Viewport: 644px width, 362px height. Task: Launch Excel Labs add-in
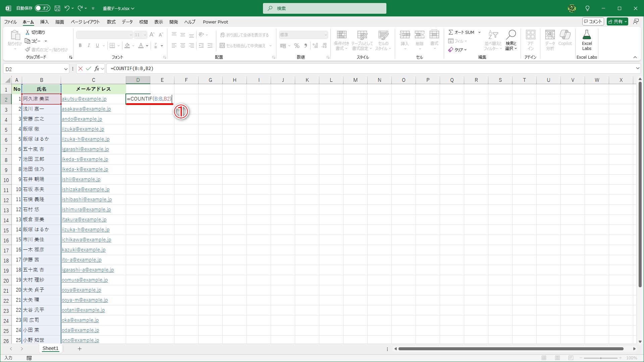click(x=587, y=40)
